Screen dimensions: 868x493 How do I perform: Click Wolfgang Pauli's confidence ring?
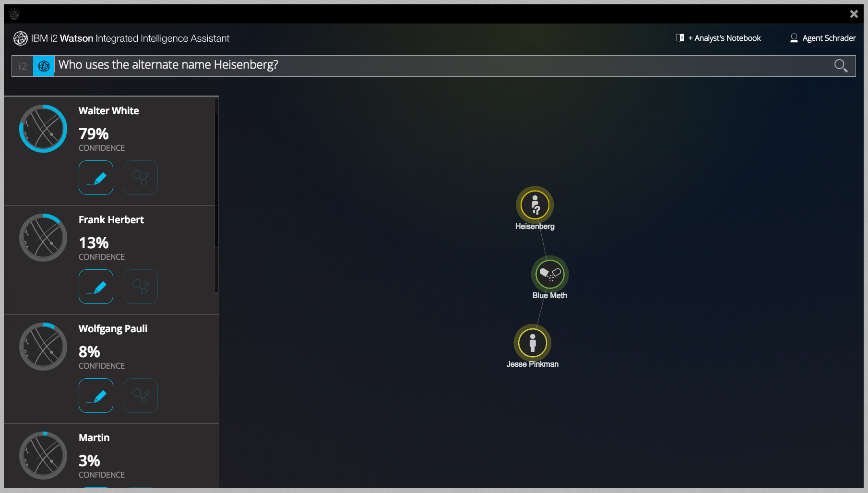tap(43, 347)
